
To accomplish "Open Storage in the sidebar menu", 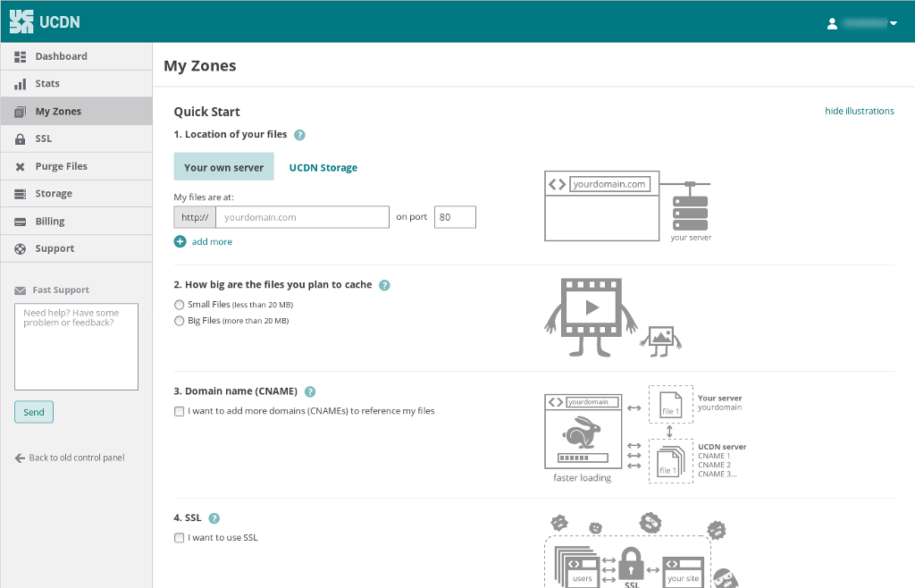I will (x=54, y=194).
